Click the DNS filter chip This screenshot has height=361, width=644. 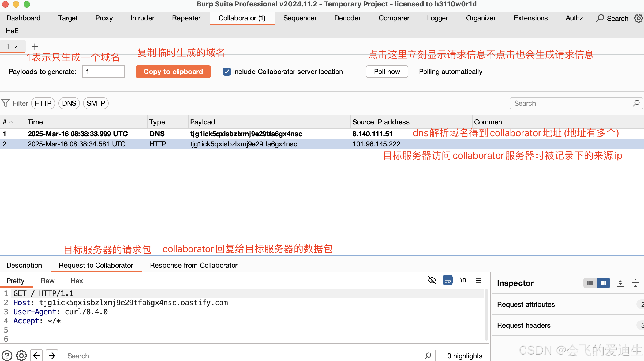[x=69, y=103]
